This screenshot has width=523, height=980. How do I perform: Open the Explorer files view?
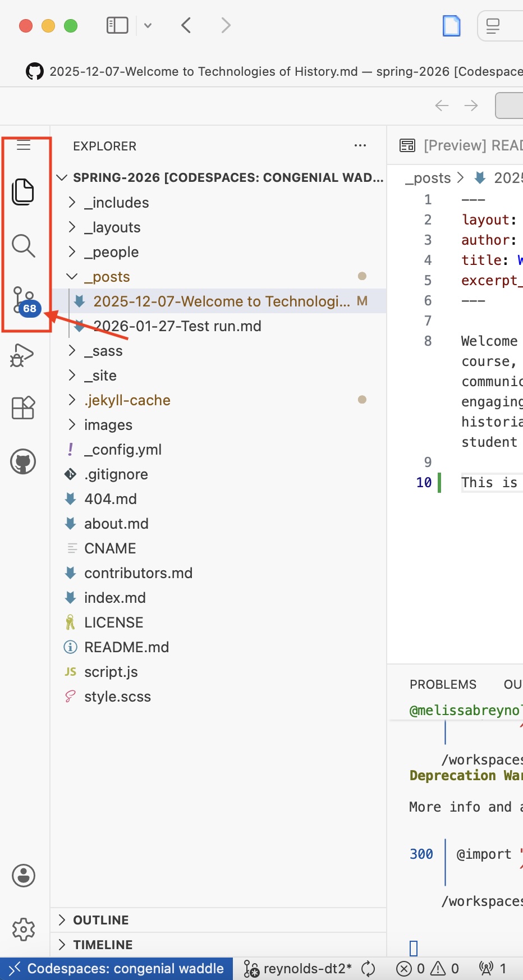point(23,191)
